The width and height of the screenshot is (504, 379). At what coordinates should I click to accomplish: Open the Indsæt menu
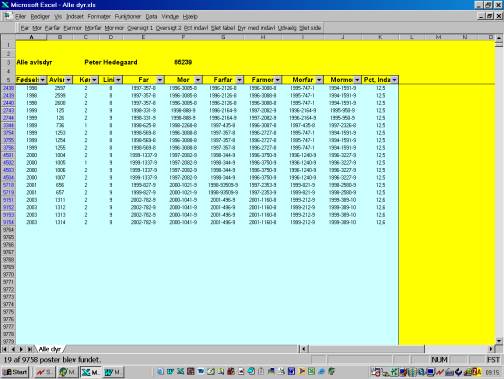[75, 16]
